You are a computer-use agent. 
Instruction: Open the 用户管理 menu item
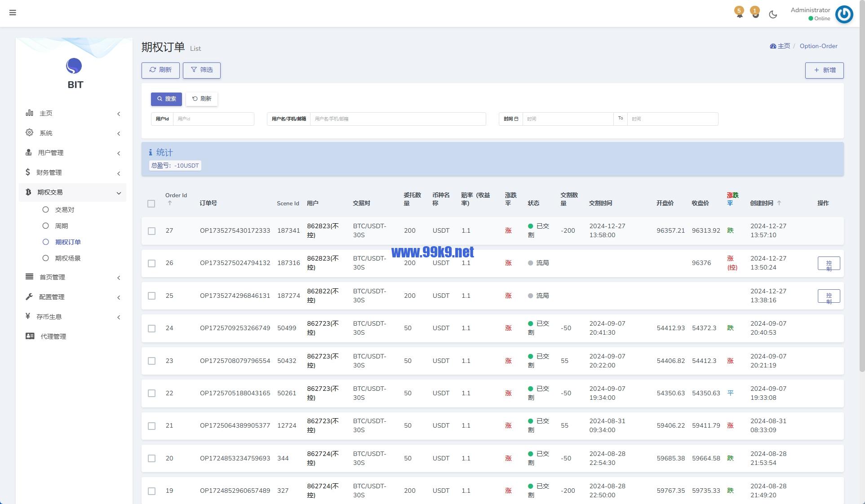coord(72,152)
